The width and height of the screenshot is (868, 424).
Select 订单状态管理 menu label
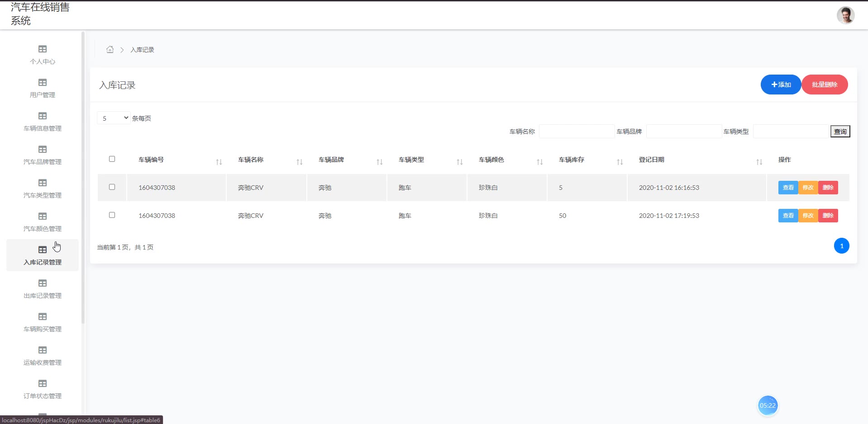tap(43, 396)
